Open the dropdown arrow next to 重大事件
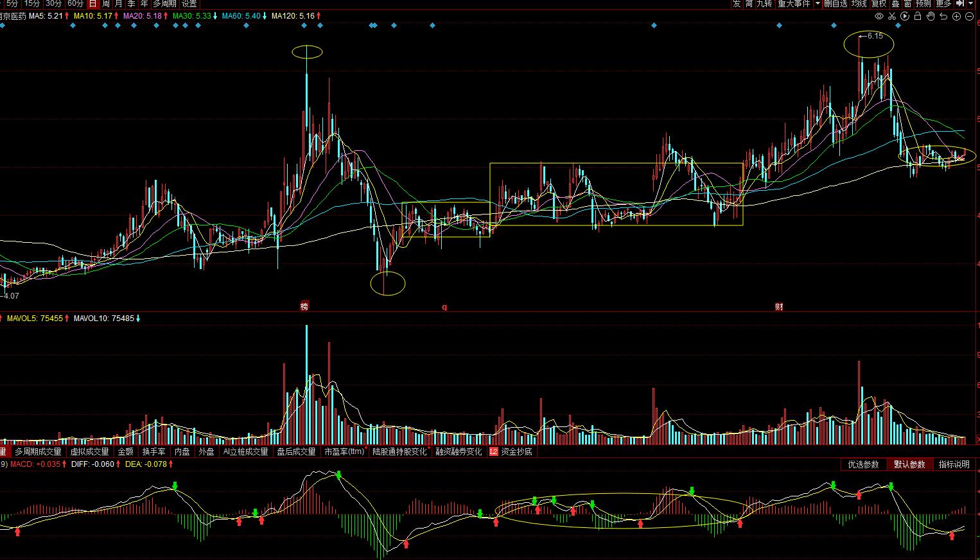The image size is (980, 560). [818, 4]
